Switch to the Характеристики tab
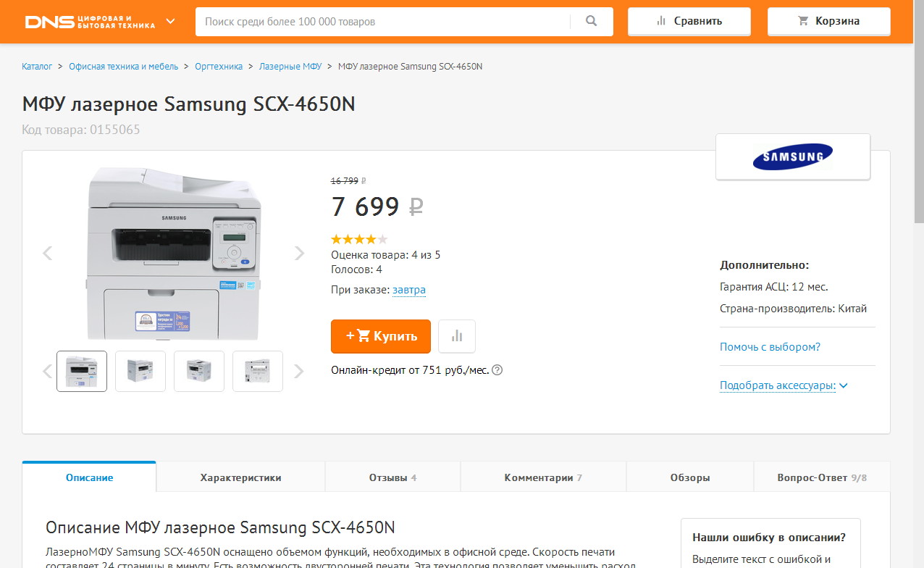 pos(240,477)
